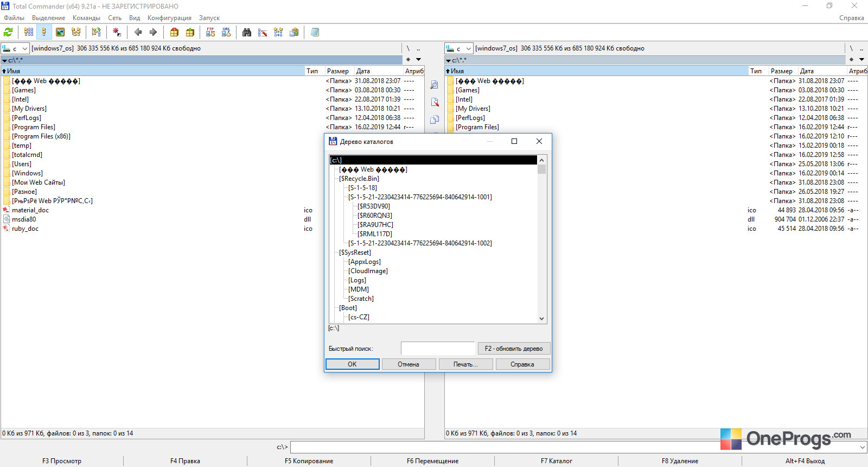Select [$SysReset] in directory tree

point(355,253)
